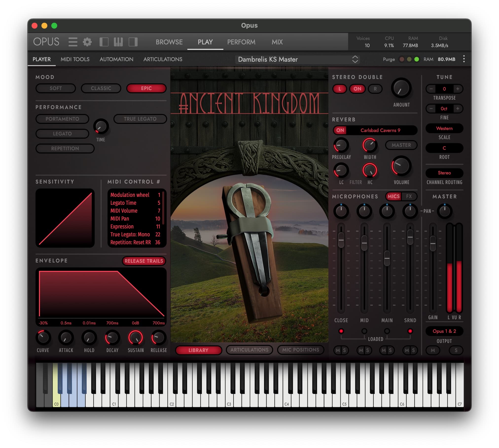Click the Close mic pan knob
499x448 pixels.
[x=341, y=211]
